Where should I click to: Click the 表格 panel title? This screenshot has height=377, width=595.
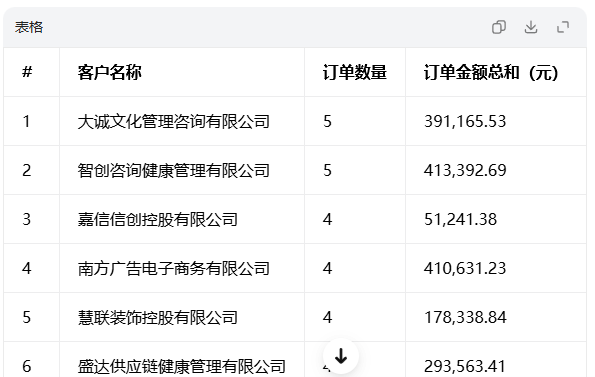[x=29, y=27]
